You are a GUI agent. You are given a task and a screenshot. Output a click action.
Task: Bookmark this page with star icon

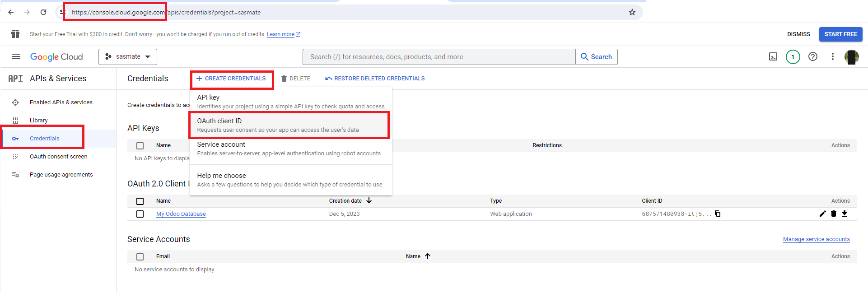tap(632, 12)
